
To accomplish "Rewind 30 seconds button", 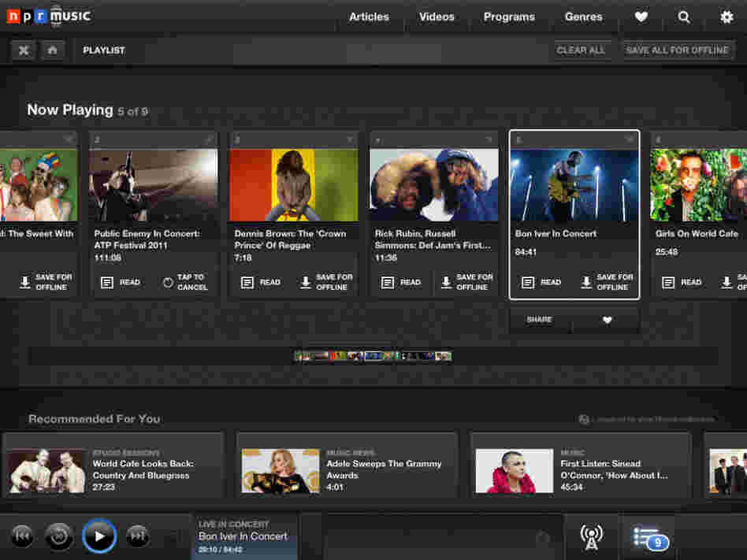I will coord(59,536).
